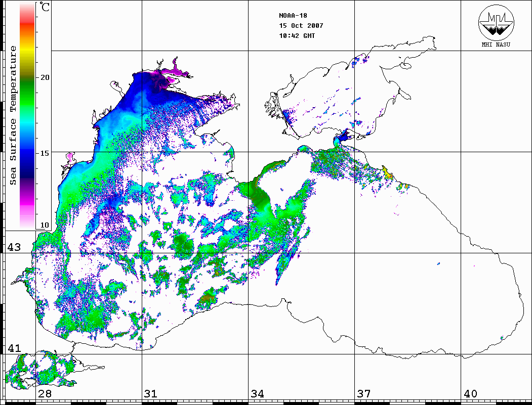Screen dimensions: 532x405
Task: Click longitude label 37
Action: pyautogui.click(x=364, y=393)
